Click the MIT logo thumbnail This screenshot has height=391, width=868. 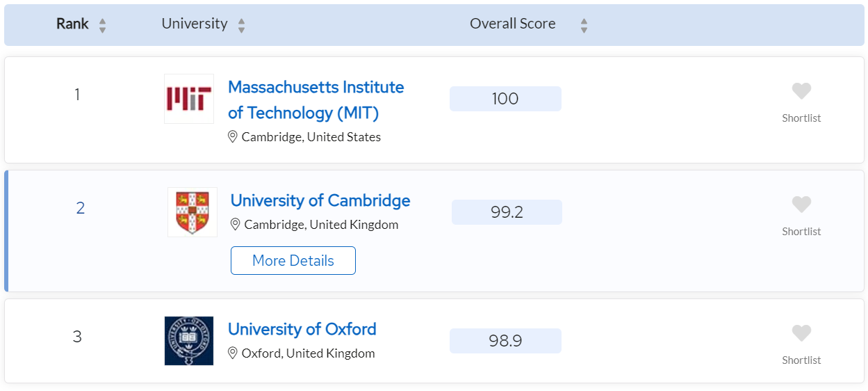pos(189,99)
